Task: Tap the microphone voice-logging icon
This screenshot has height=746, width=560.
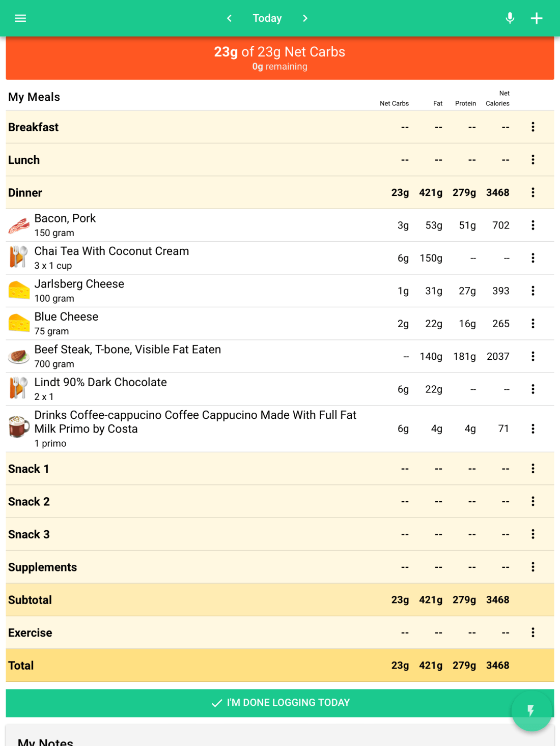Action: pyautogui.click(x=510, y=18)
